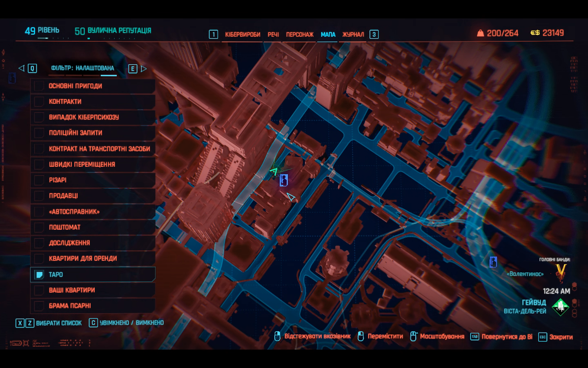
Task: Click the ВИБРАТИ СПИСОК label
Action: click(x=59, y=323)
